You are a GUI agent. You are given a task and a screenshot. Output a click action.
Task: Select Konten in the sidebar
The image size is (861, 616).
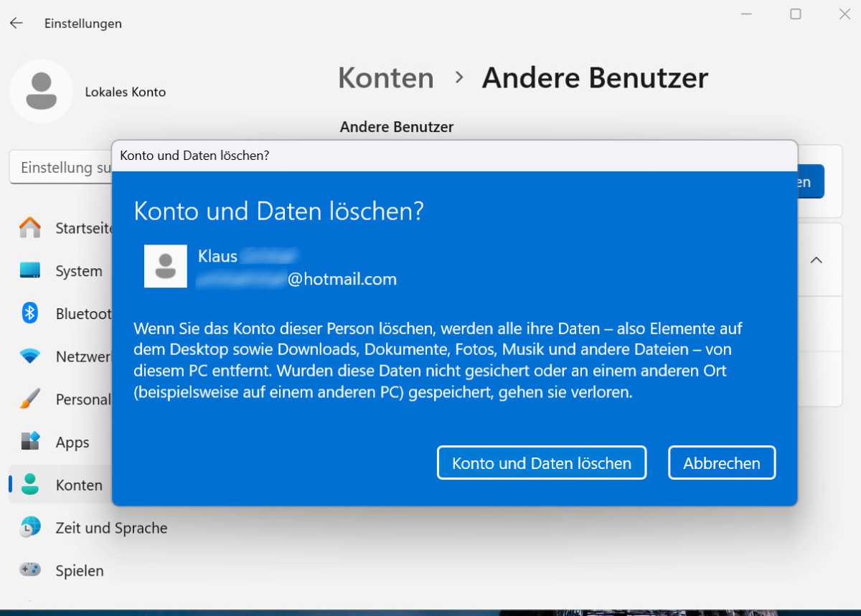click(x=79, y=485)
